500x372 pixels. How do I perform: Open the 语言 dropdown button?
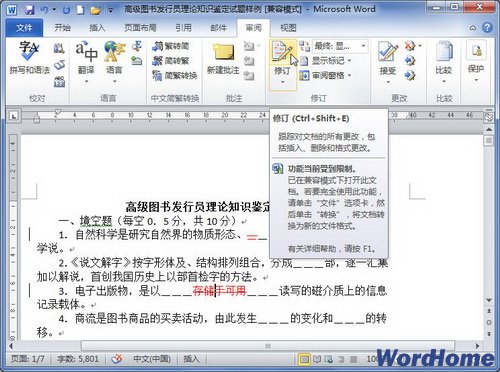pyautogui.click(x=114, y=62)
